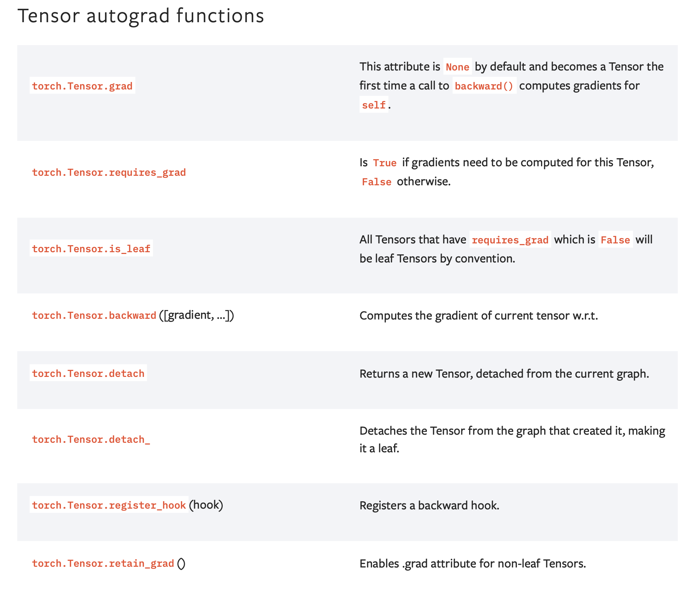
Task: Open the torch.Tensor.requires_grad link
Action: click(x=109, y=173)
